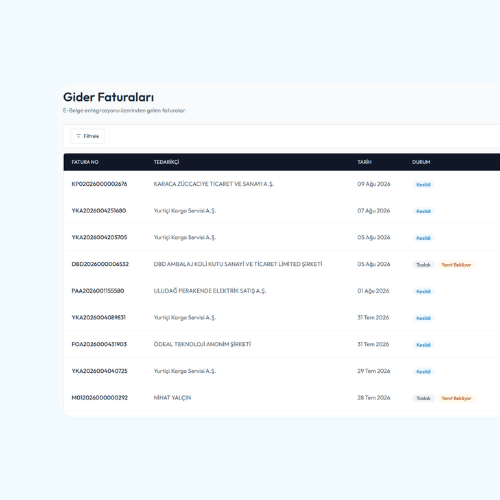This screenshot has width=500, height=500.
Task: Click Taslak badge for NİHAT YALÇIN
Action: [x=423, y=398]
